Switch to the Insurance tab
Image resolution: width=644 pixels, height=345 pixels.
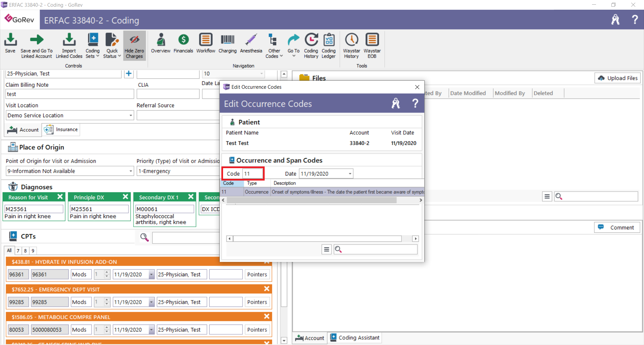(61, 130)
